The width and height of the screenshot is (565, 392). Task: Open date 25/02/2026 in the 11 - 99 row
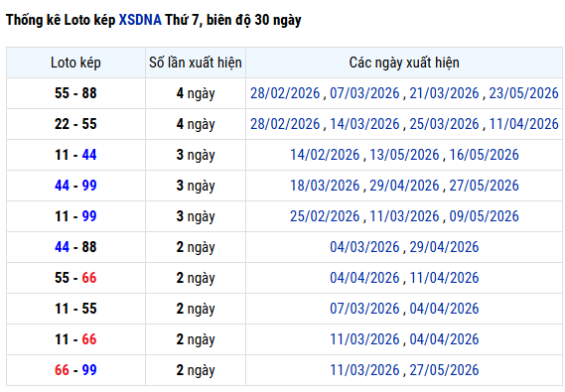pyautogui.click(x=325, y=216)
